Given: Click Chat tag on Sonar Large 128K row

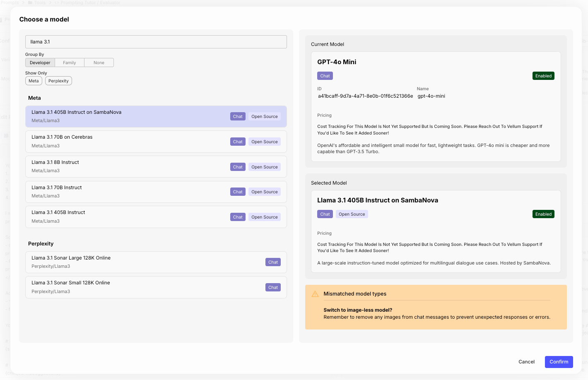Looking at the screenshot, I should (273, 262).
